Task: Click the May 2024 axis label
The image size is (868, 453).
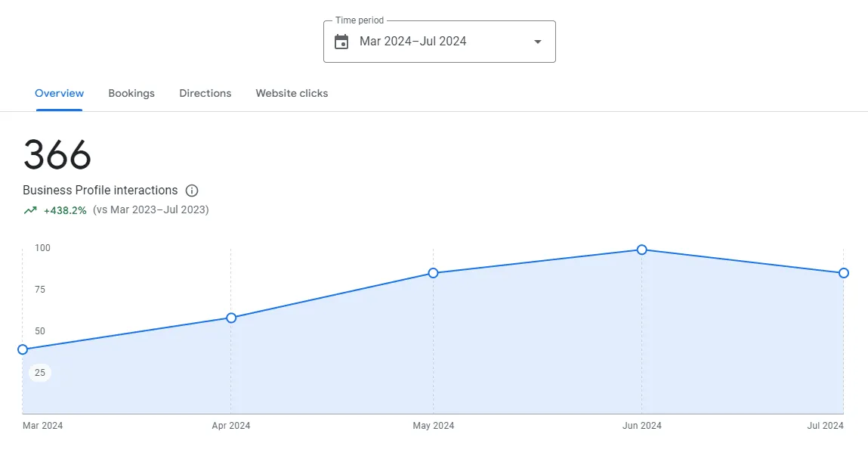Action: pos(434,425)
